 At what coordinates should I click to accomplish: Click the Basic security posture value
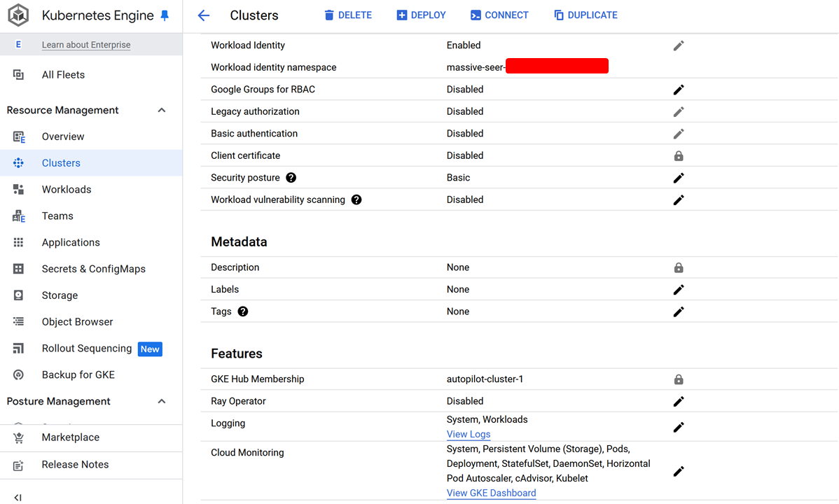pyautogui.click(x=458, y=178)
